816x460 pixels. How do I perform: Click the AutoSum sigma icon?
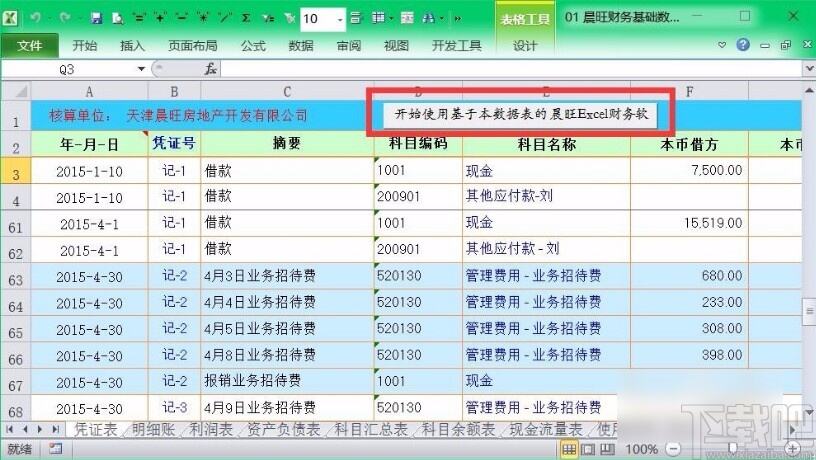click(x=246, y=18)
